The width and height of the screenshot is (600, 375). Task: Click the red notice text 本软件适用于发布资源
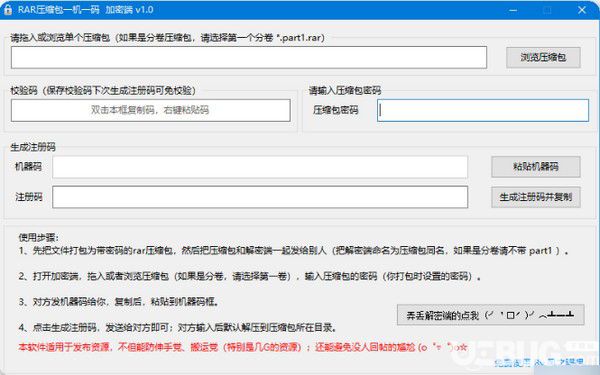click(243, 347)
